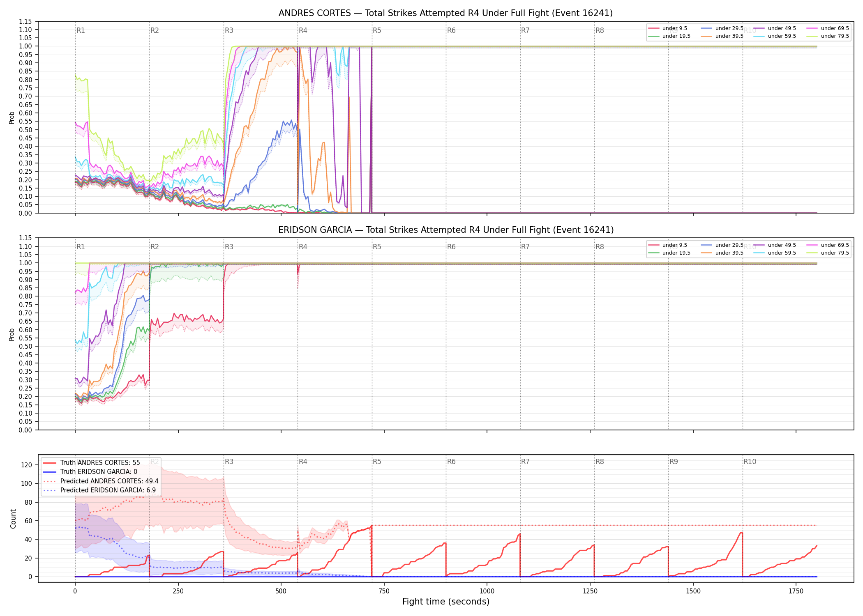Click the 'Count' y-axis label
This screenshot has width=863, height=616.
(x=13, y=519)
